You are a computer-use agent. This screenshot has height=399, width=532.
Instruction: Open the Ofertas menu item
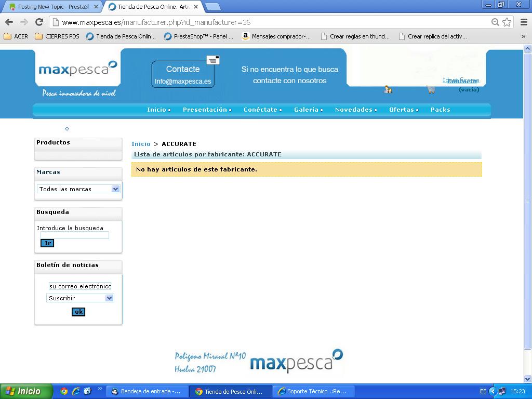click(402, 110)
